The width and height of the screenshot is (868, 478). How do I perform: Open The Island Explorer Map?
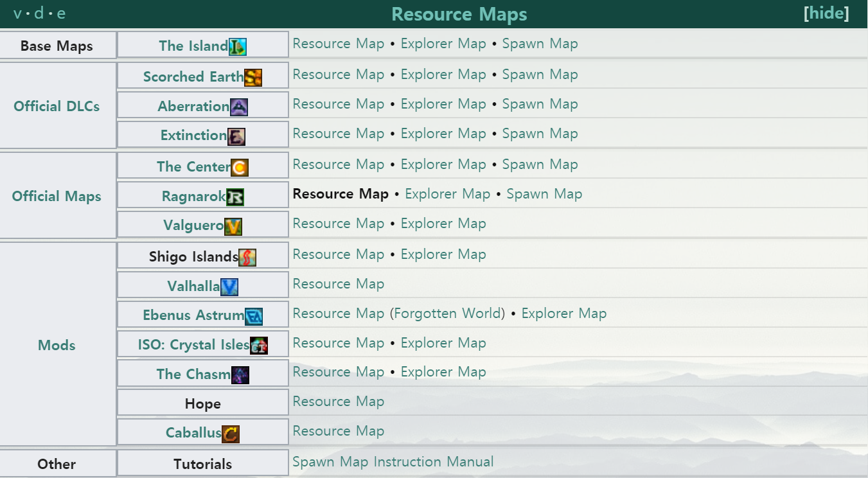(443, 44)
